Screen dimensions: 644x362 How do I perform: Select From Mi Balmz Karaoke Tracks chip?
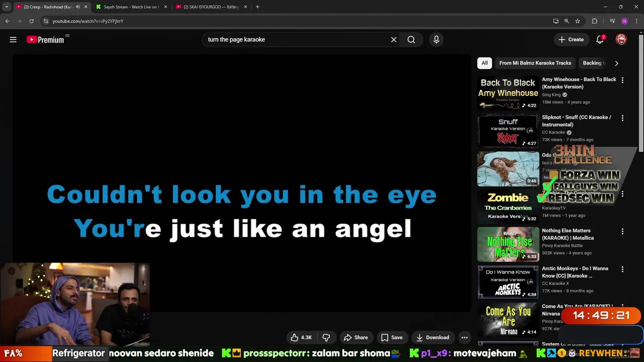point(535,63)
